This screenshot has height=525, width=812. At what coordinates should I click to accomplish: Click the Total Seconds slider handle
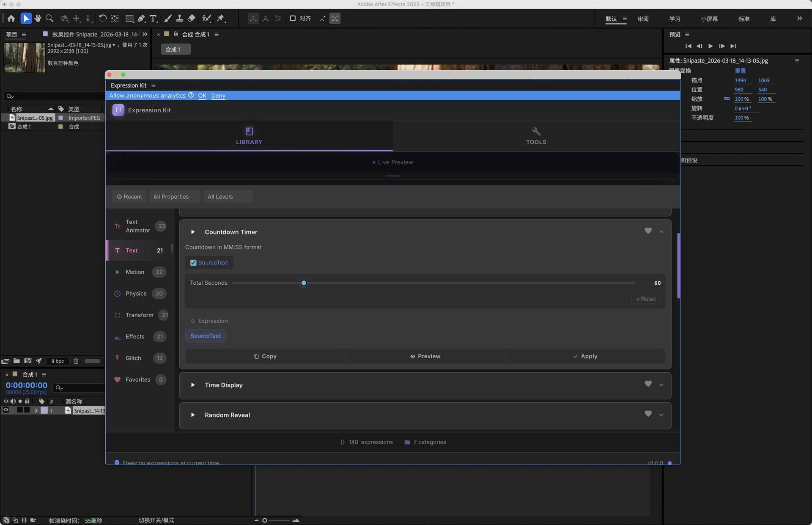[304, 283]
